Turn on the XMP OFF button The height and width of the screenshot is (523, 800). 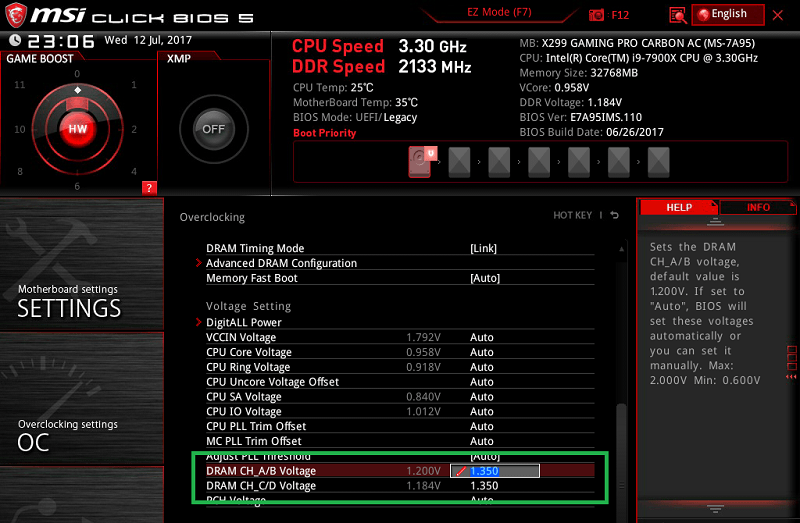point(213,129)
